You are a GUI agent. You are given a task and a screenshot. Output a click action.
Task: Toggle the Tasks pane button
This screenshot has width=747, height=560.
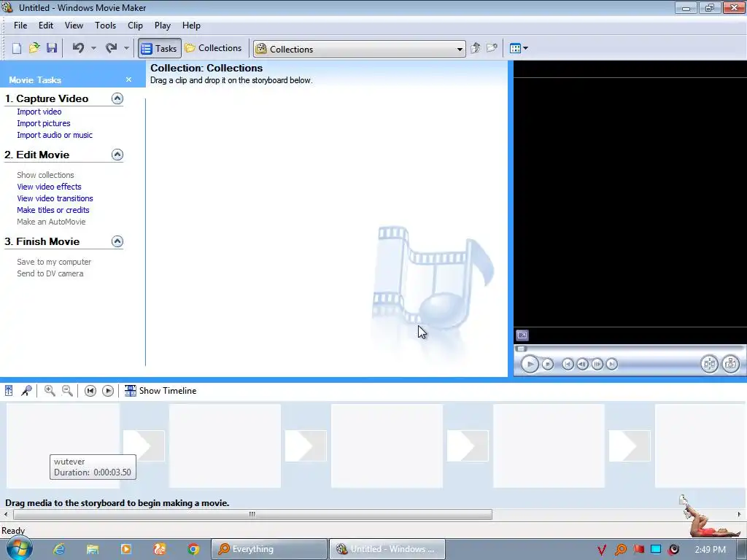pos(160,48)
